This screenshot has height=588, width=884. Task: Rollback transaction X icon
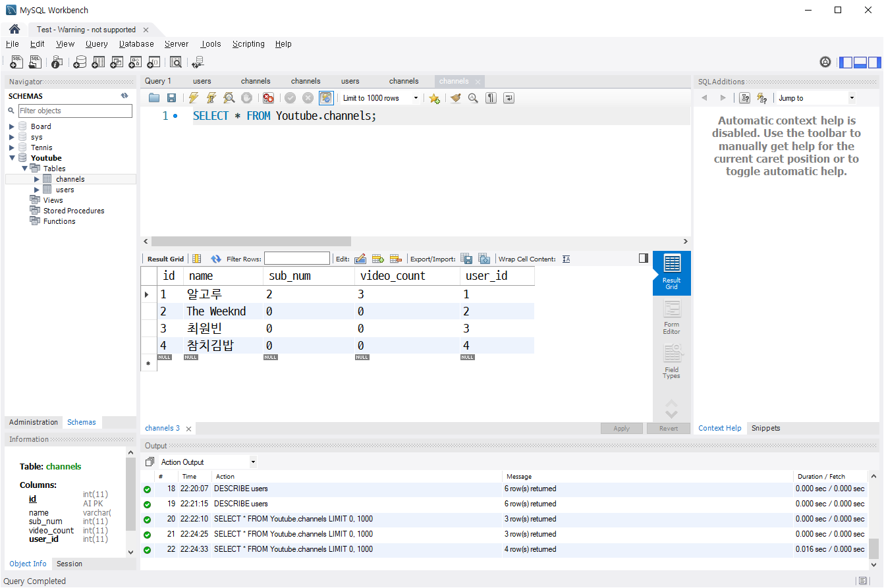[x=308, y=98]
